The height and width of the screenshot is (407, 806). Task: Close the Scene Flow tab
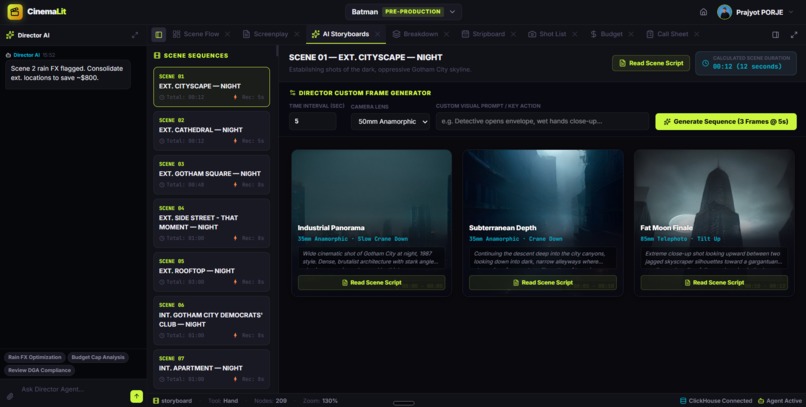point(227,34)
